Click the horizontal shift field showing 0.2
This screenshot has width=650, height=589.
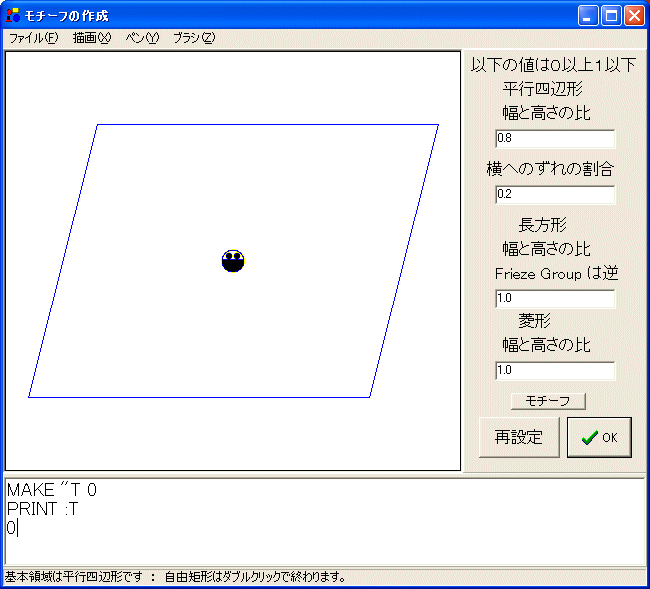click(x=555, y=194)
